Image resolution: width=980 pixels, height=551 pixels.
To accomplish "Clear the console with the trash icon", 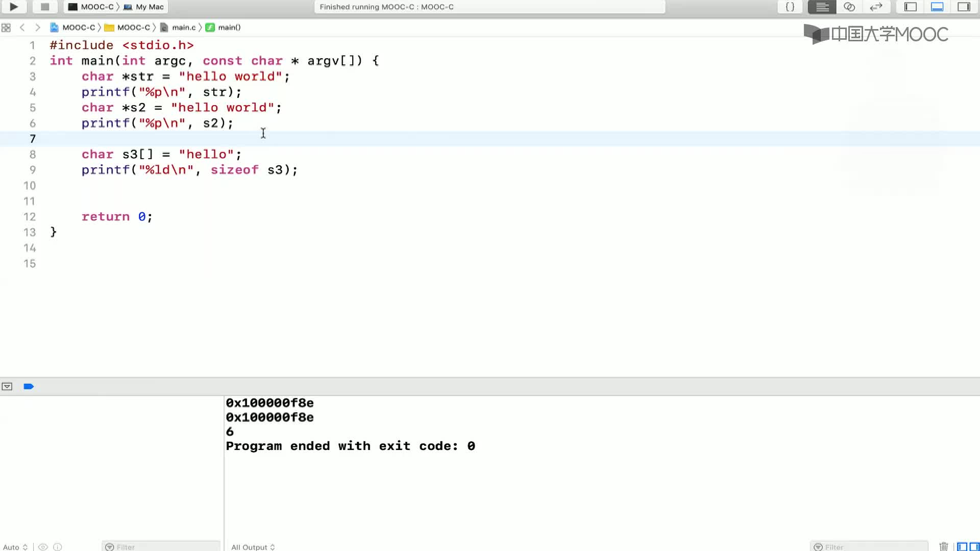I will (x=944, y=547).
